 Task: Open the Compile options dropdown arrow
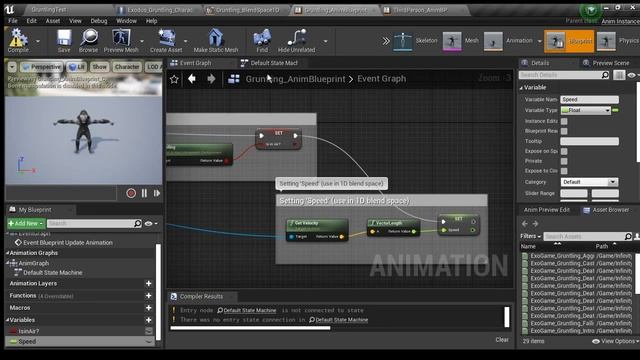coord(38,41)
